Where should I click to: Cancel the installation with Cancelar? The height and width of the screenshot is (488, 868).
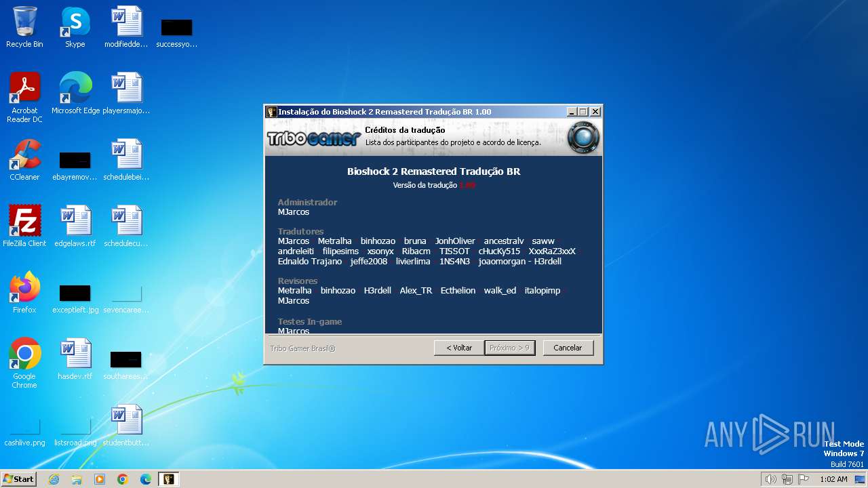pyautogui.click(x=568, y=348)
